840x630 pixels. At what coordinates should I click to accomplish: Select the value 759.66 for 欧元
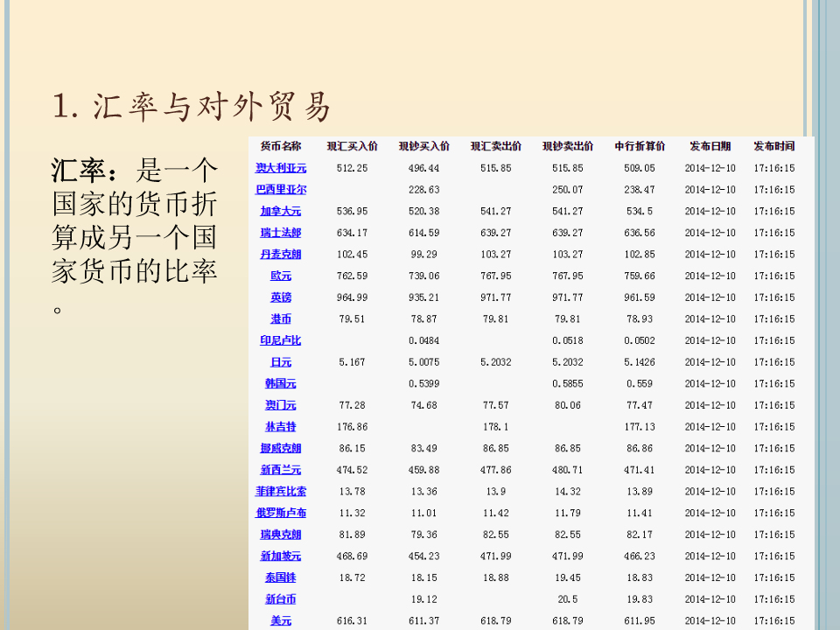pyautogui.click(x=640, y=276)
